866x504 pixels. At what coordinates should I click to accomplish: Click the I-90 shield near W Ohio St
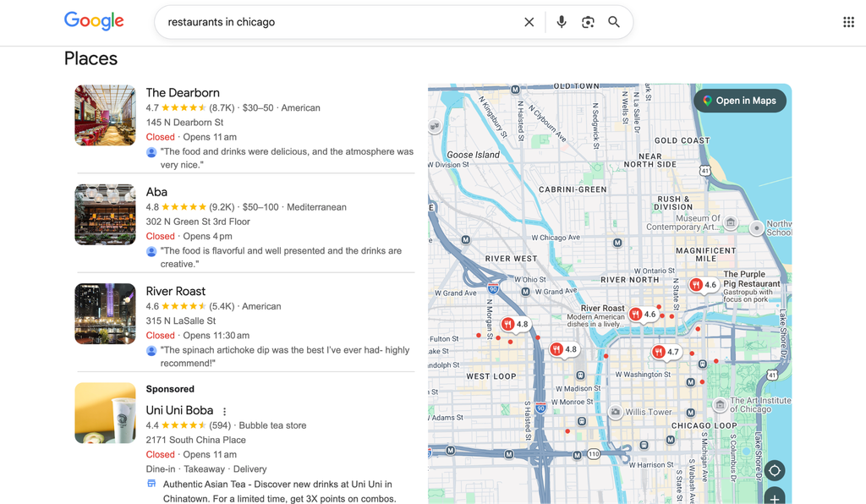coord(493,288)
